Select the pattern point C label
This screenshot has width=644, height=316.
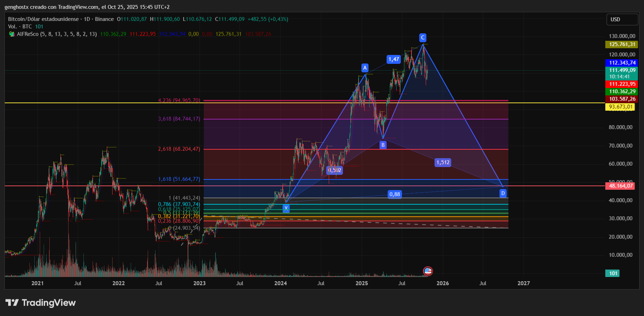click(422, 38)
